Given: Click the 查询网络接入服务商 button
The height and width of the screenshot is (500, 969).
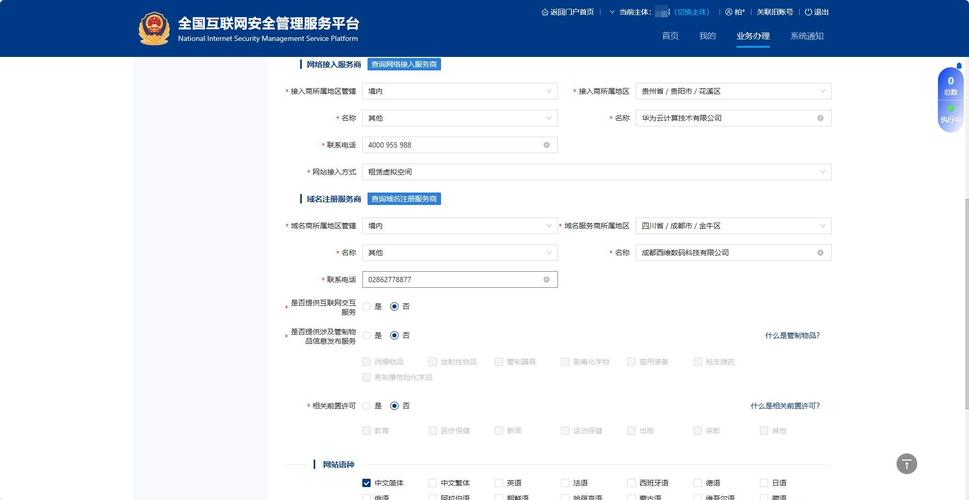Looking at the screenshot, I should click(404, 64).
